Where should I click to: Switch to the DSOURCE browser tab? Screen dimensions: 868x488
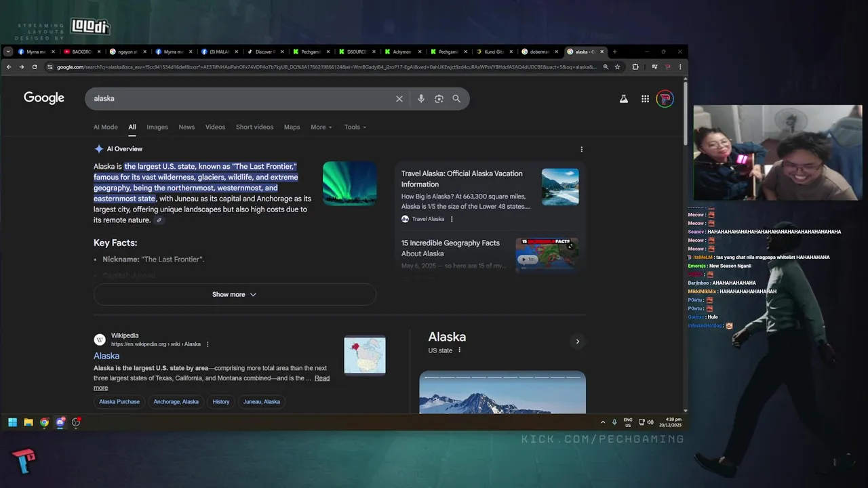tap(357, 52)
